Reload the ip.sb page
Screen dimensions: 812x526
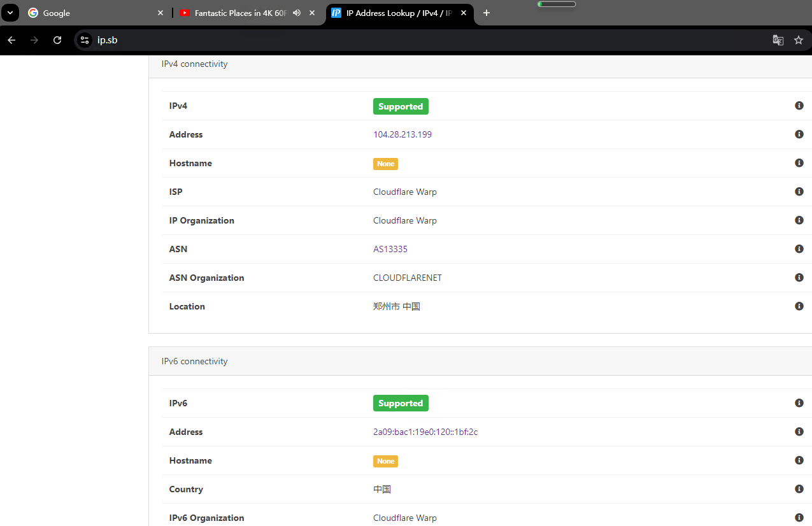57,40
